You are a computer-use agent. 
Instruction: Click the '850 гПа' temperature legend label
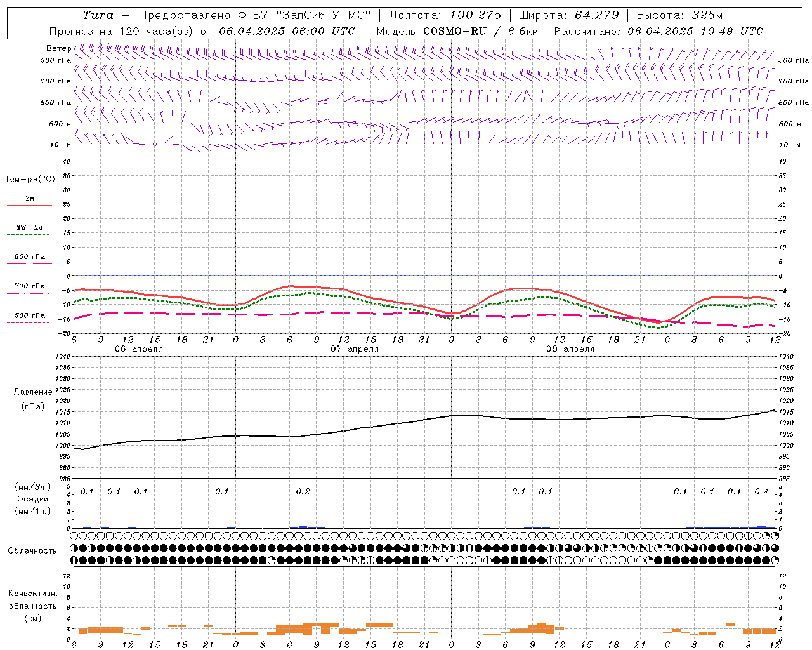point(30,257)
